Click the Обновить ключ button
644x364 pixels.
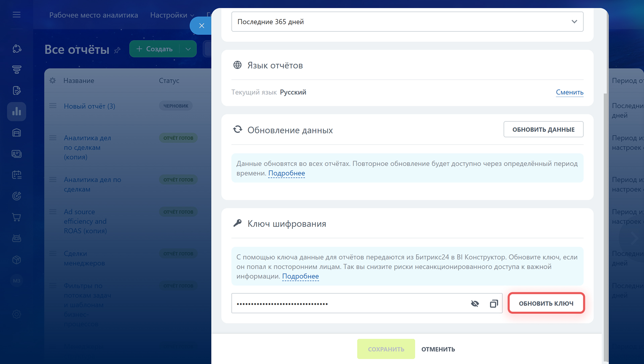(x=546, y=303)
